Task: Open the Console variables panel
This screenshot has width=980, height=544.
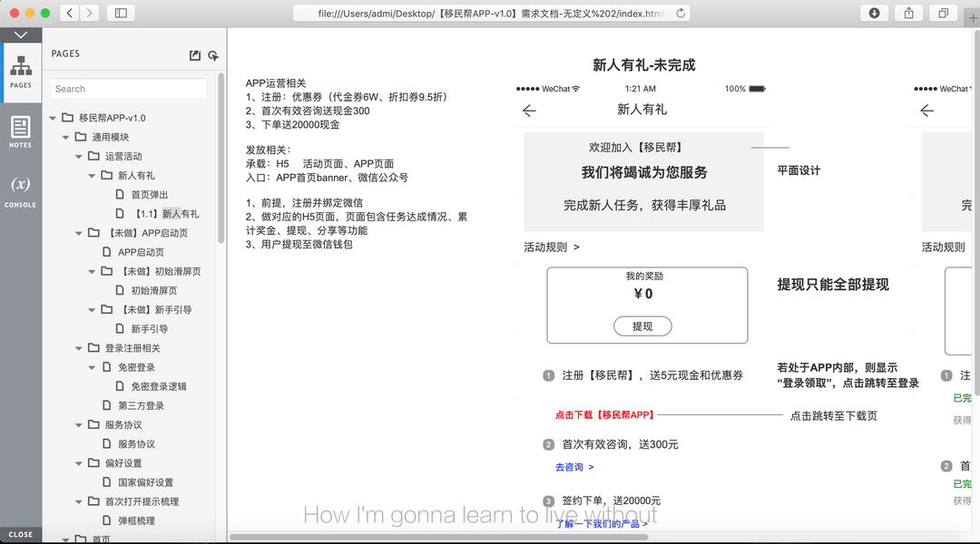Action: [21, 191]
